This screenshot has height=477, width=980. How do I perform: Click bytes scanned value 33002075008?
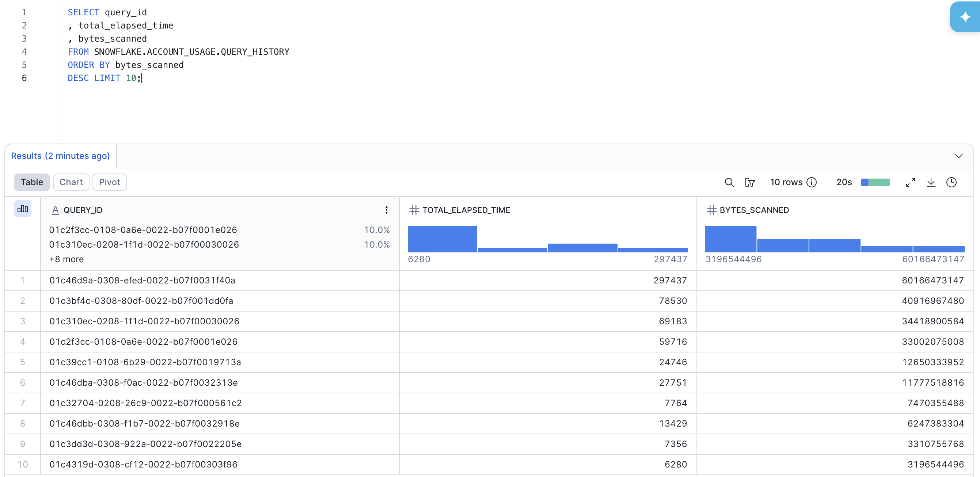[x=933, y=342]
